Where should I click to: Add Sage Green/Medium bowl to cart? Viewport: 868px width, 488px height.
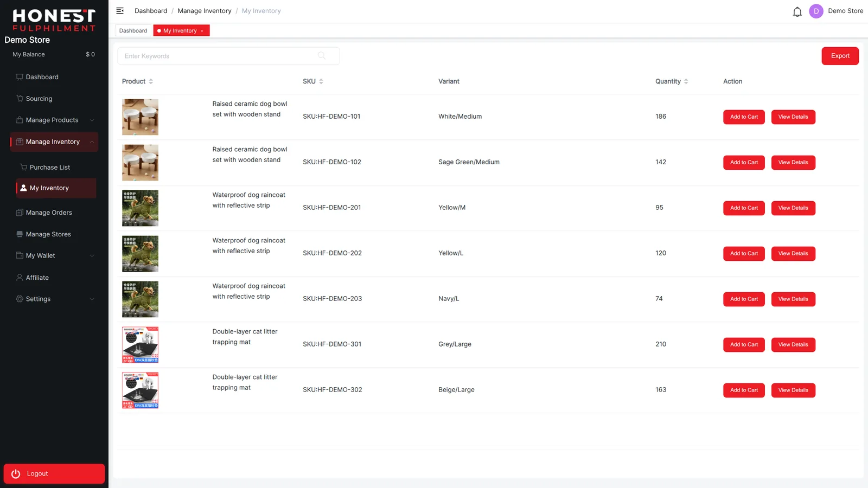coord(744,163)
